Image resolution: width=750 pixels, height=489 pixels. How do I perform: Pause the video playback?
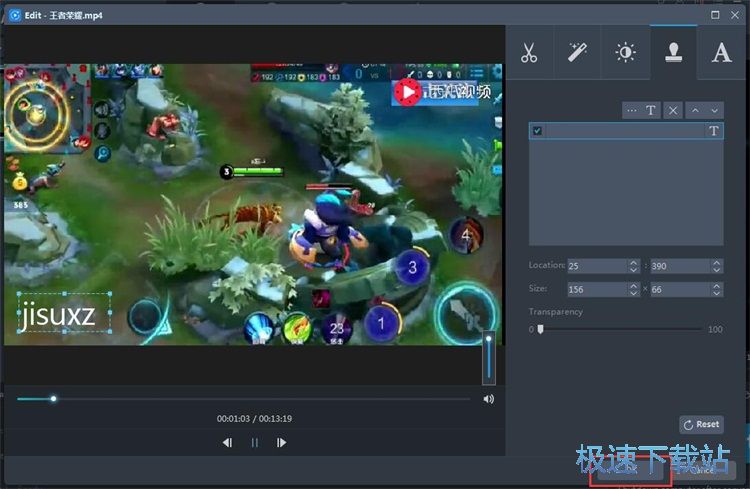(x=254, y=442)
